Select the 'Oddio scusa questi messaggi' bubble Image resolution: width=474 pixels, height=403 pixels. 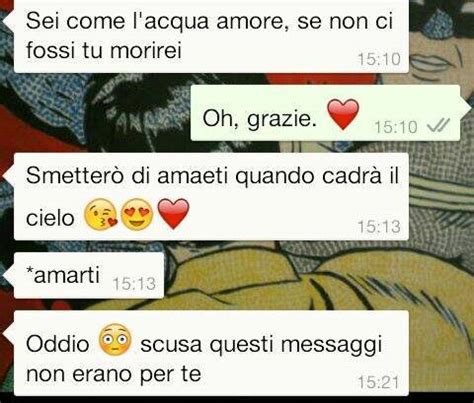[211, 353]
